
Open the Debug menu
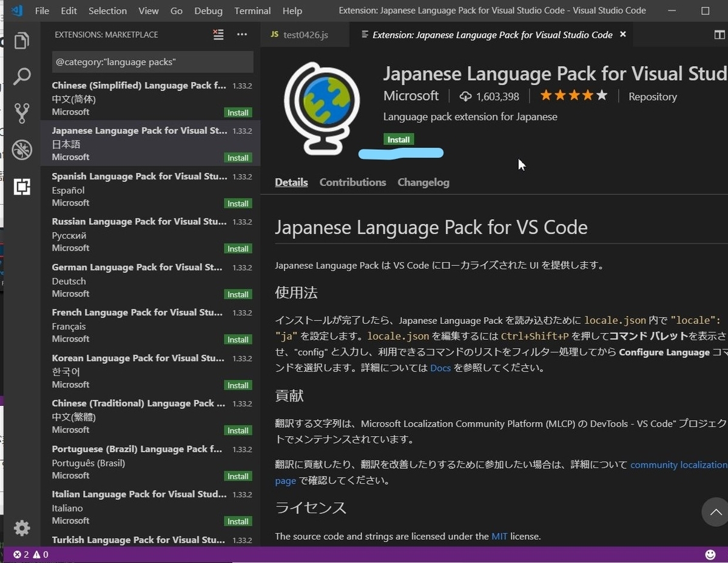[x=209, y=10]
